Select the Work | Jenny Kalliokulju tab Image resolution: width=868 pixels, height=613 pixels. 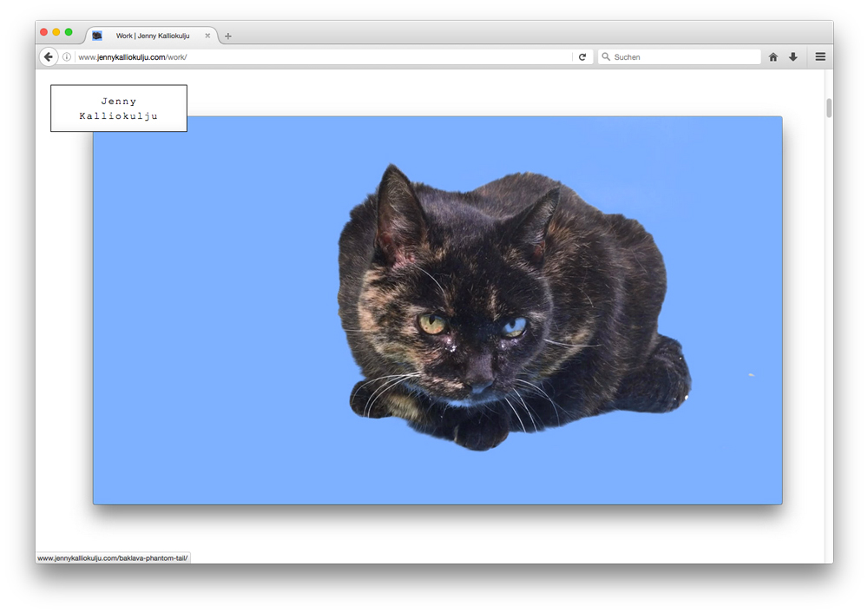point(152,36)
